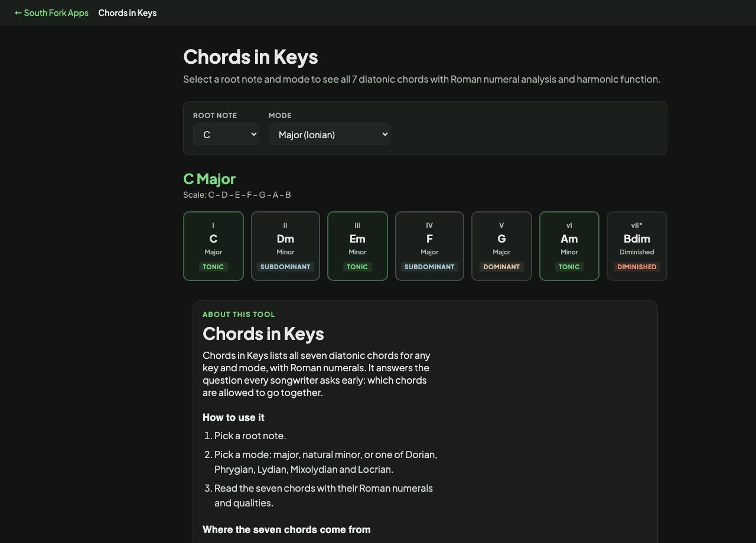Click the 'C Major' key heading
This screenshot has height=543, width=756.
point(210,178)
